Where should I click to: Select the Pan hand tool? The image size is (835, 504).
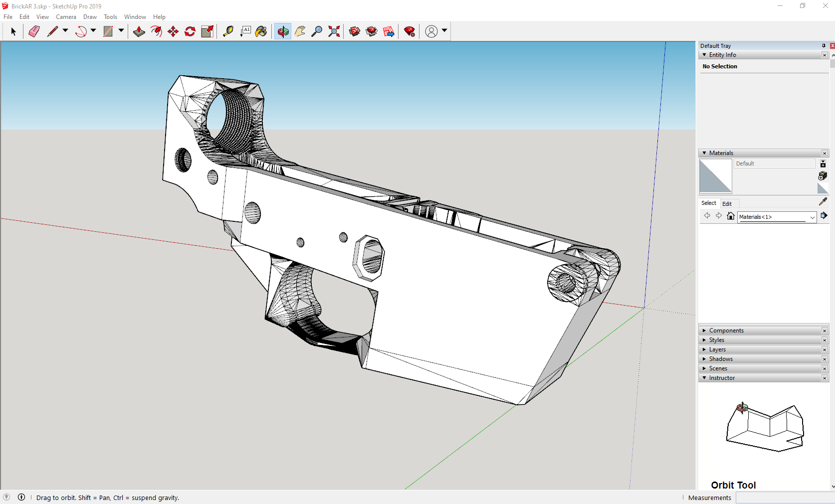point(300,31)
